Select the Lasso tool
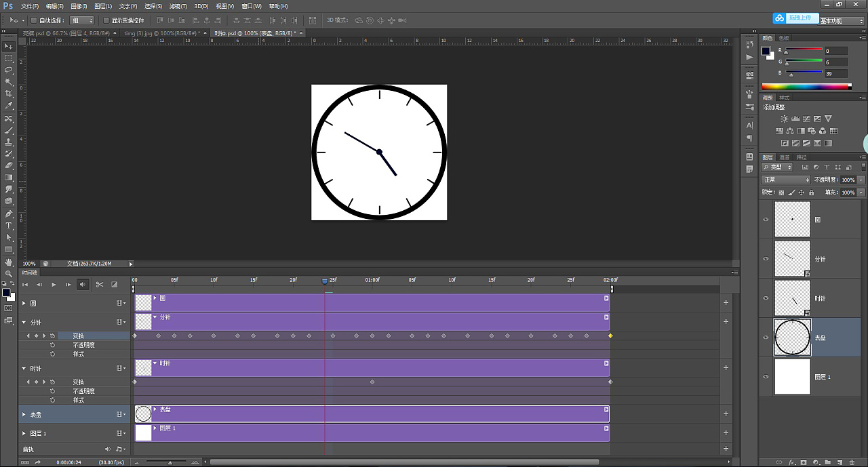The height and width of the screenshot is (467, 868). tap(9, 70)
